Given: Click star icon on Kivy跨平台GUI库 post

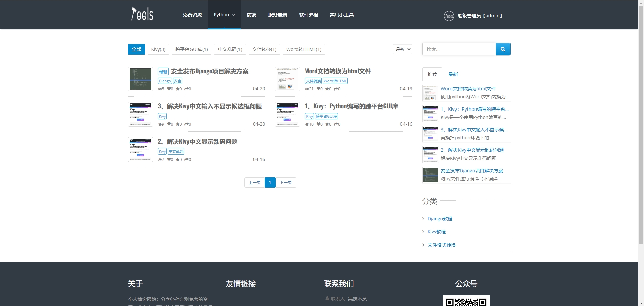Looking at the screenshot, I should 327,124.
